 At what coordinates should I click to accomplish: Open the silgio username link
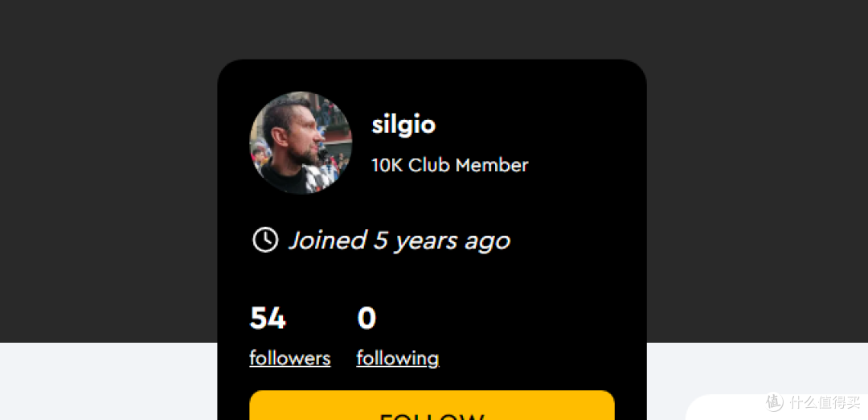(403, 125)
